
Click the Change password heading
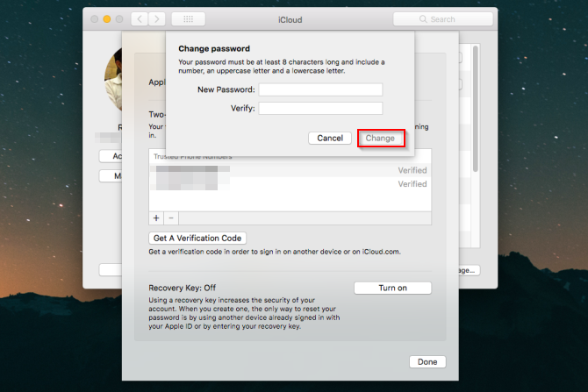[x=214, y=49]
